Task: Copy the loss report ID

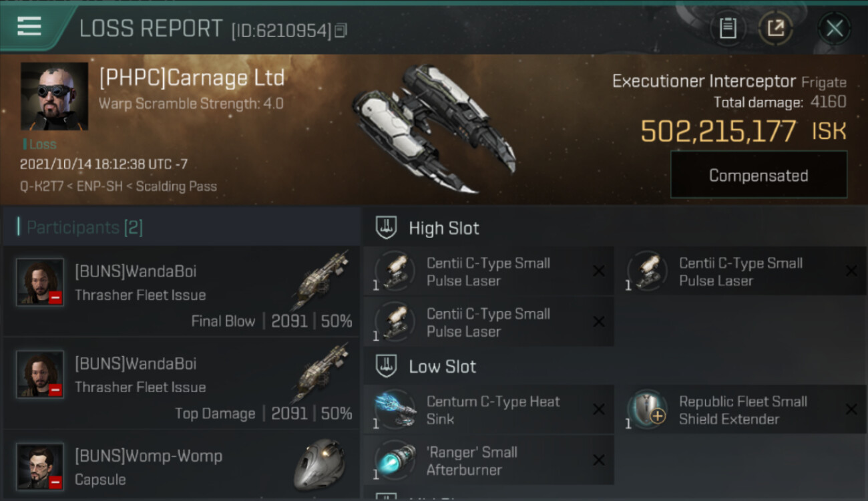Action: 341,30
